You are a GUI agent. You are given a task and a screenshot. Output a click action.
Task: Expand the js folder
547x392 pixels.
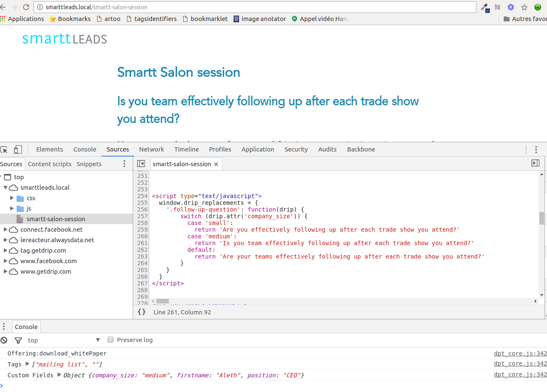pyautogui.click(x=12, y=209)
